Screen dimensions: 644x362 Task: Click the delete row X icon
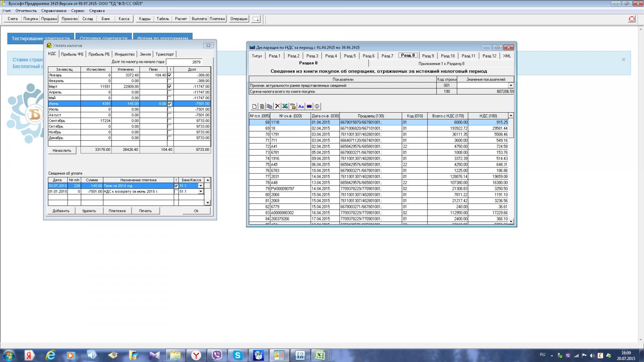[x=277, y=107]
